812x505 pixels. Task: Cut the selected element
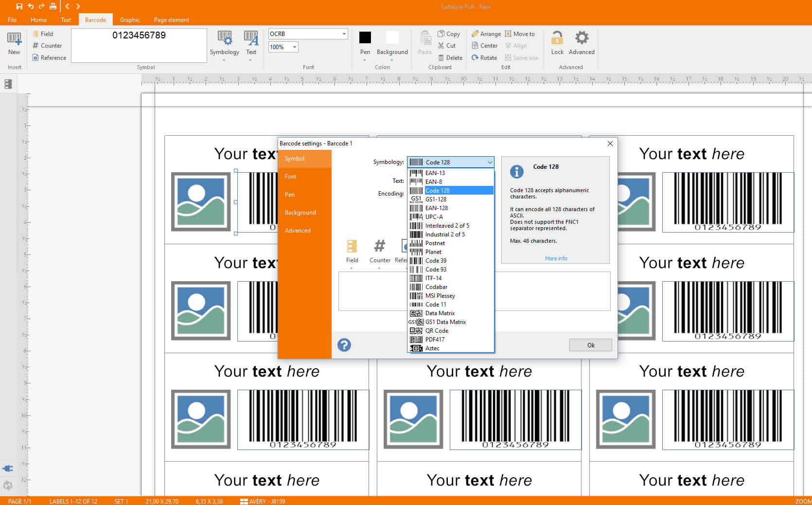click(x=446, y=45)
